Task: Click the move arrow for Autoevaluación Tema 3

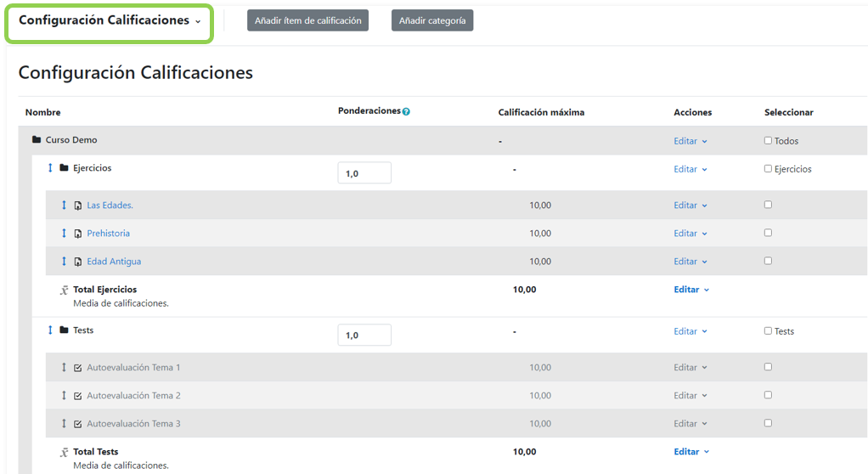Action: click(64, 424)
